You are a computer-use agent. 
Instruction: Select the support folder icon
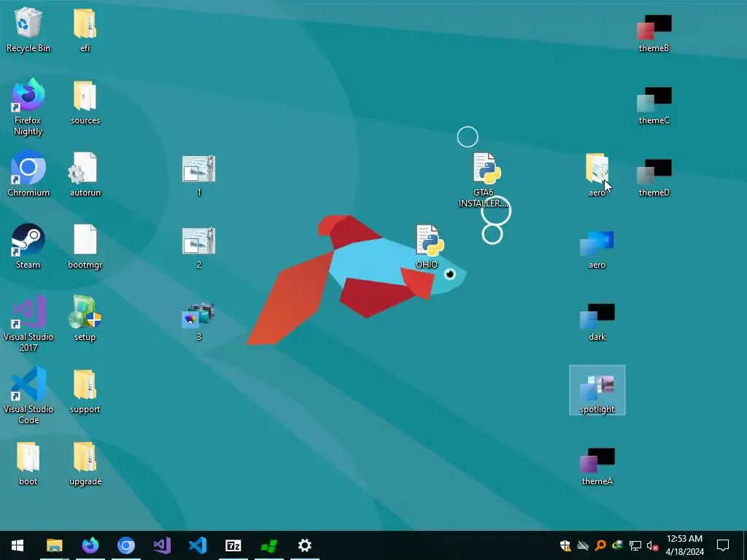85,391
